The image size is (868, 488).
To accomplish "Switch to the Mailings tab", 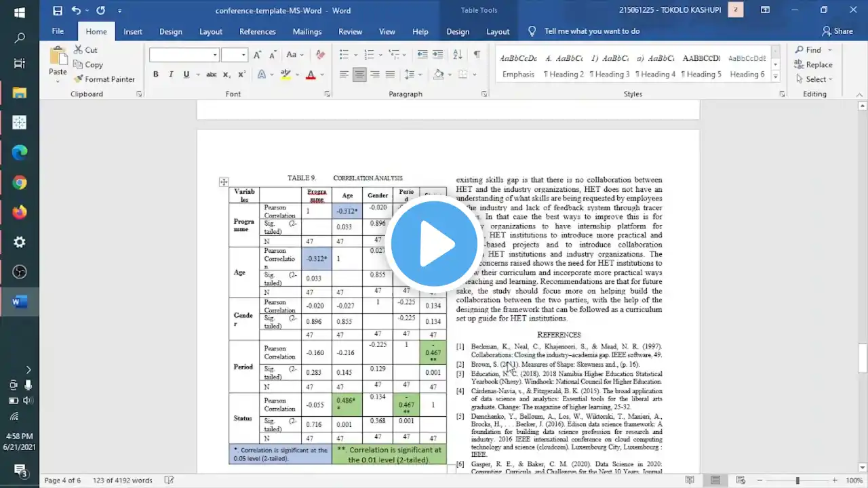I will 307,31.
